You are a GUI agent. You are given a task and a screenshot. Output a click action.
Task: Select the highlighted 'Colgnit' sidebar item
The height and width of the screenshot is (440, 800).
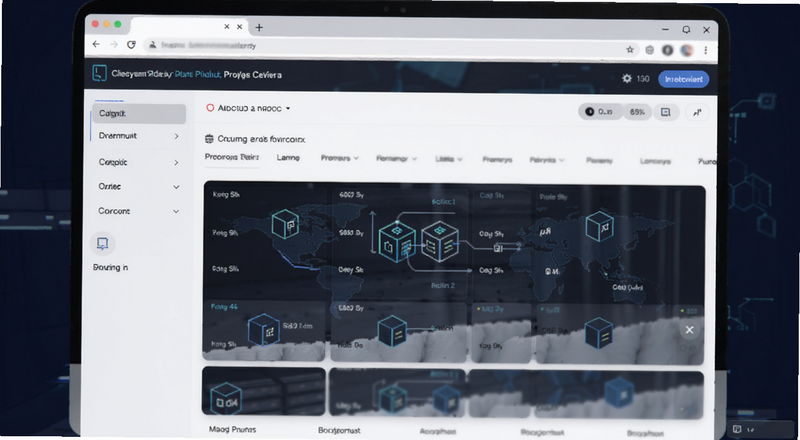(x=139, y=114)
